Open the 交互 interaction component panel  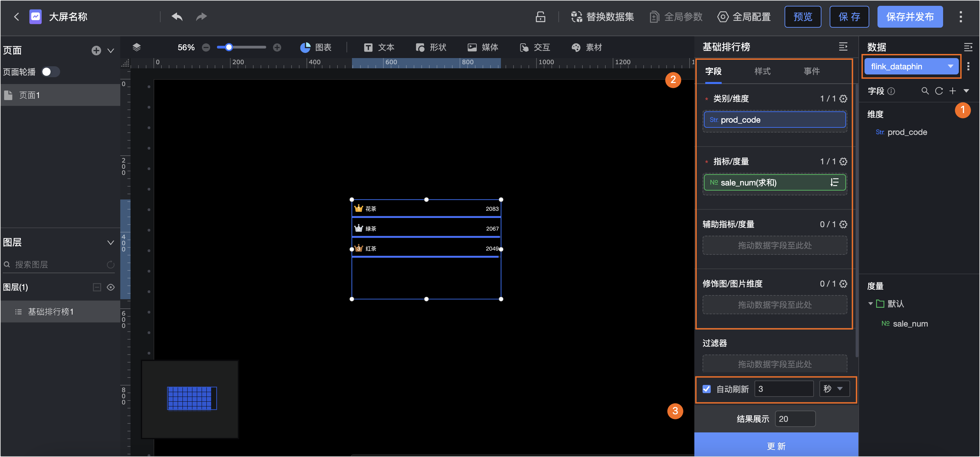coord(534,47)
